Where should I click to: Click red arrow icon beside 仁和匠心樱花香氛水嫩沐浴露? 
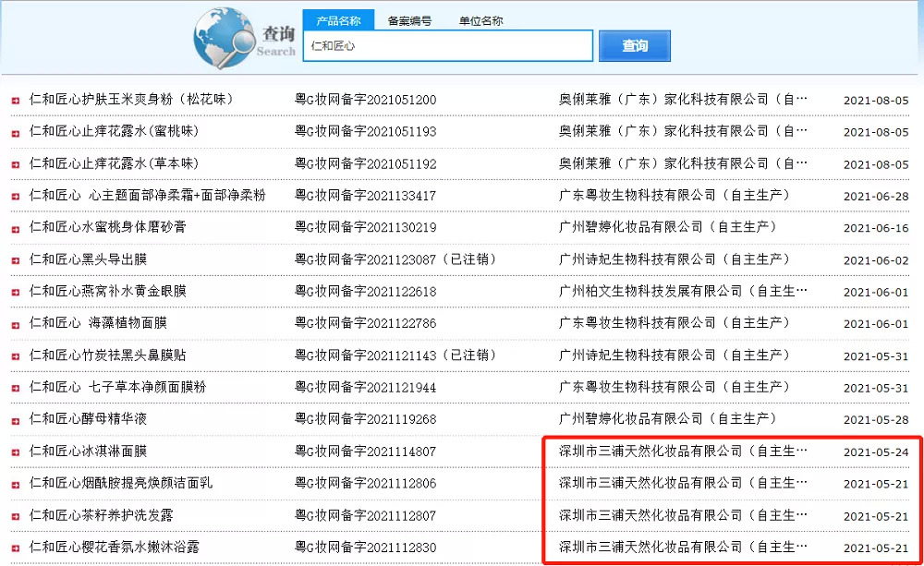(x=16, y=548)
